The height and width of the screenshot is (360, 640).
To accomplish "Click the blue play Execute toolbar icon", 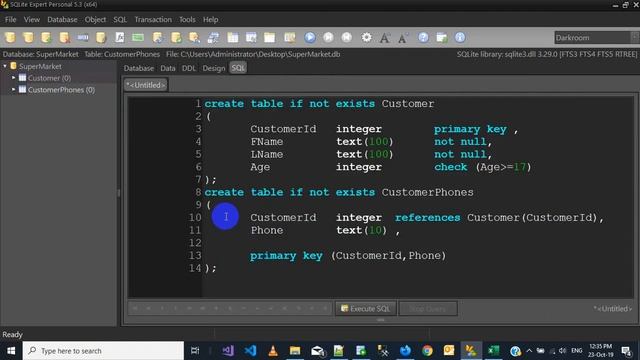I will pos(310,38).
